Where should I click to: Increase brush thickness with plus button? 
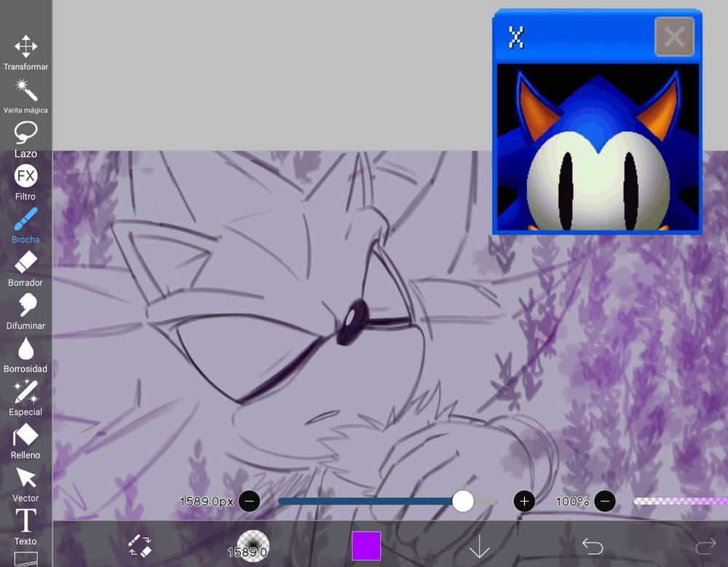coord(524,501)
